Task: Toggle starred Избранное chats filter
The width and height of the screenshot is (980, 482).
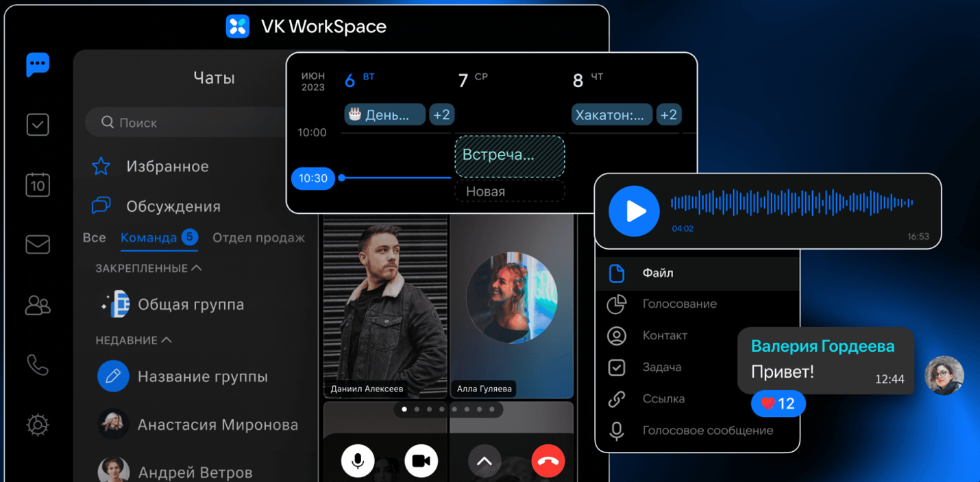Action: tap(169, 165)
